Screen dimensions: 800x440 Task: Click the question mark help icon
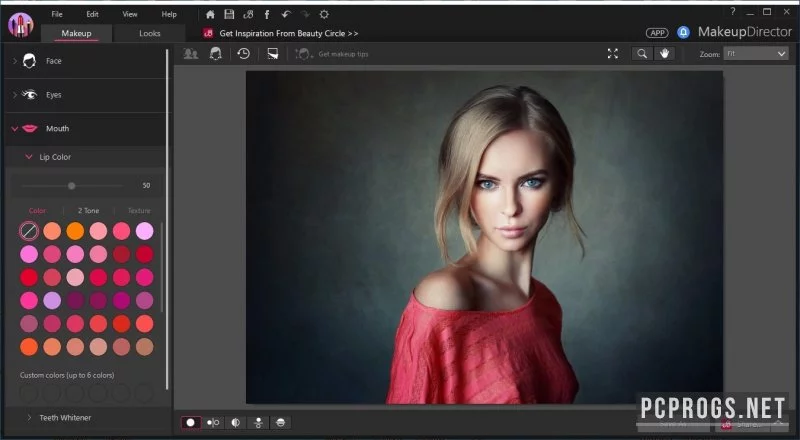[733, 11]
